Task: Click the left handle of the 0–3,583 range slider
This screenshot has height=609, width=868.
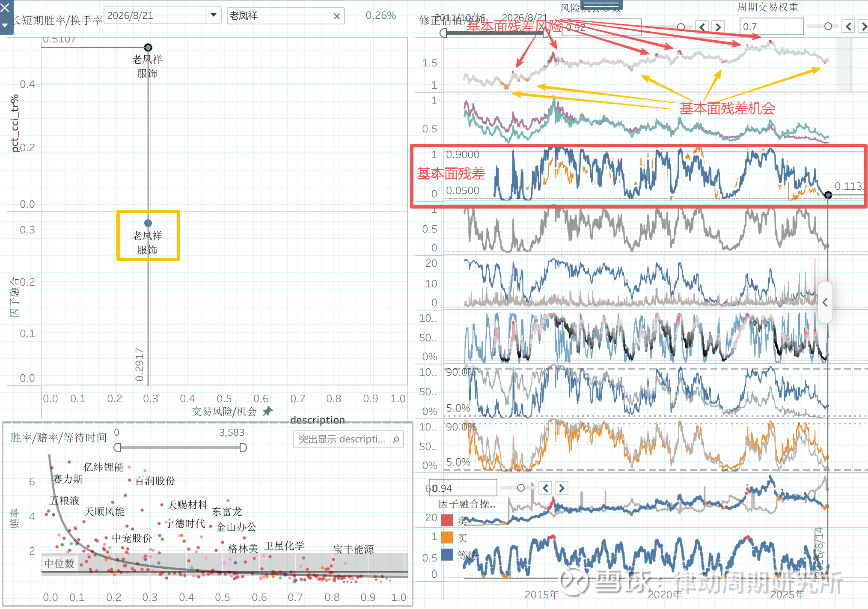Action: [117, 448]
